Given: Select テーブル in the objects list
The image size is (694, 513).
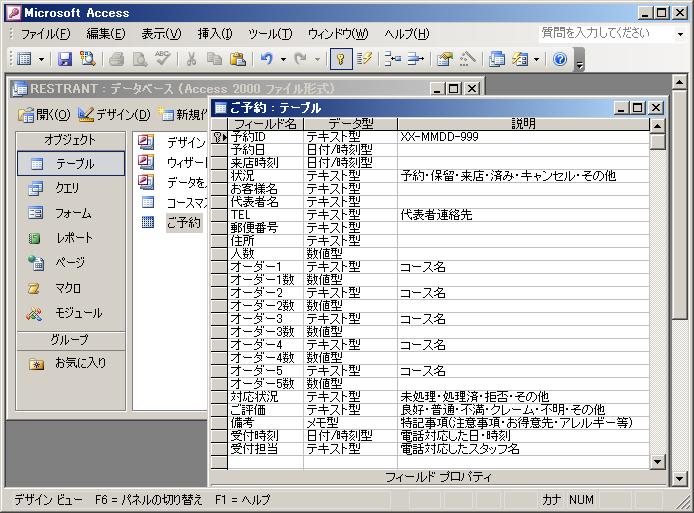Looking at the screenshot, I should point(71,164).
